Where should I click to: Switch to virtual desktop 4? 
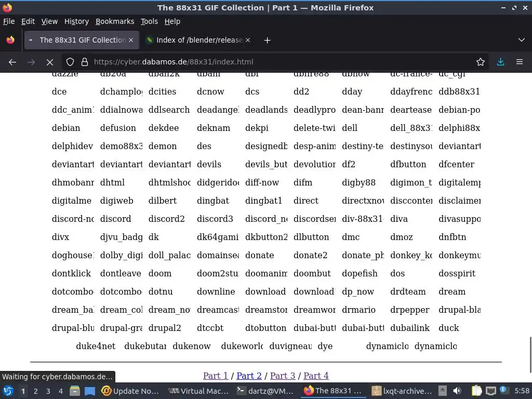61,391
